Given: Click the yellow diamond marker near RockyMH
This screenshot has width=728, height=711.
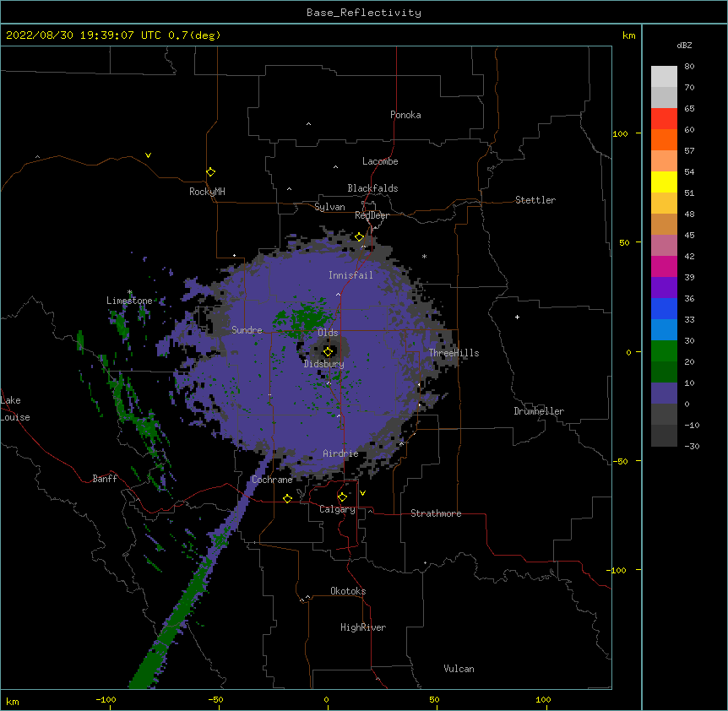Looking at the screenshot, I should 211,172.
